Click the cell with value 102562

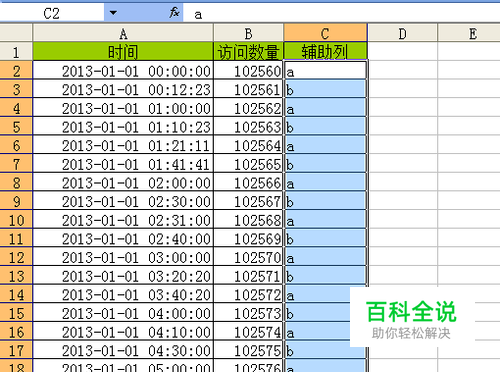[248, 108]
